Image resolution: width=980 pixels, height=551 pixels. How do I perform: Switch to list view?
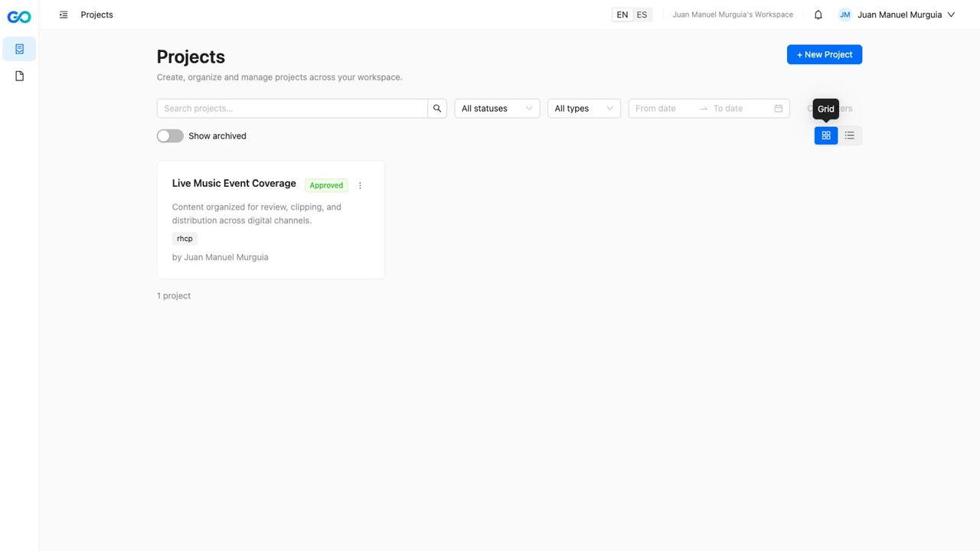850,135
